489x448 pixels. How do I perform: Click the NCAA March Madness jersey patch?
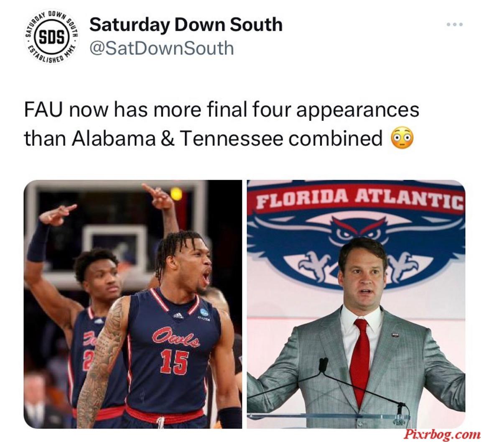click(204, 312)
